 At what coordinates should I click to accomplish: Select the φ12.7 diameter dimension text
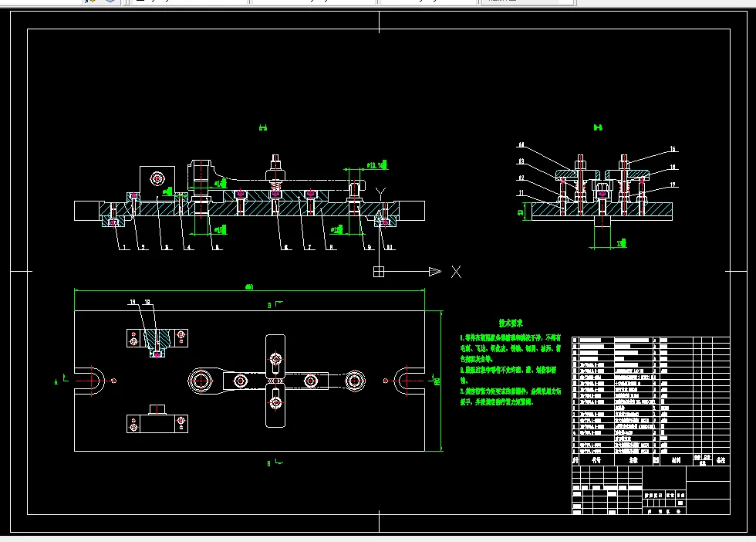click(x=377, y=165)
